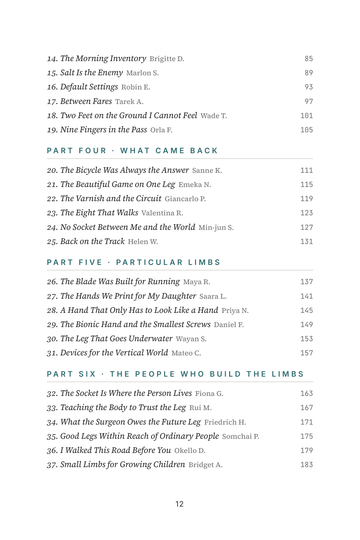360x540 pixels.
Task: Open The Blade Was Built for Running
Action: [179, 282]
